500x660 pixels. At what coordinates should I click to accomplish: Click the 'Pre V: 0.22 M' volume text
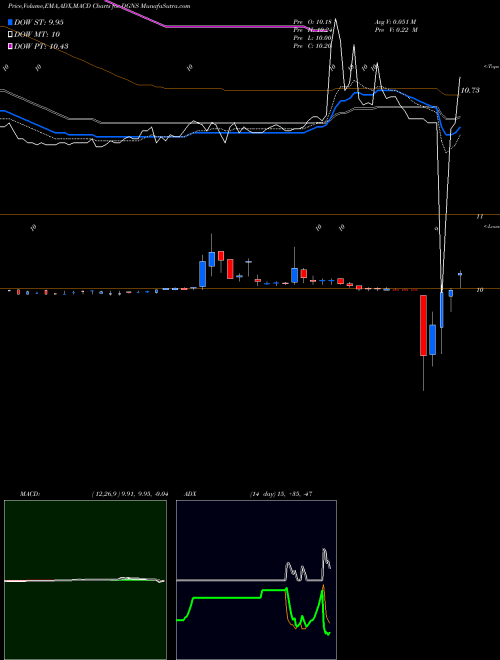396,30
